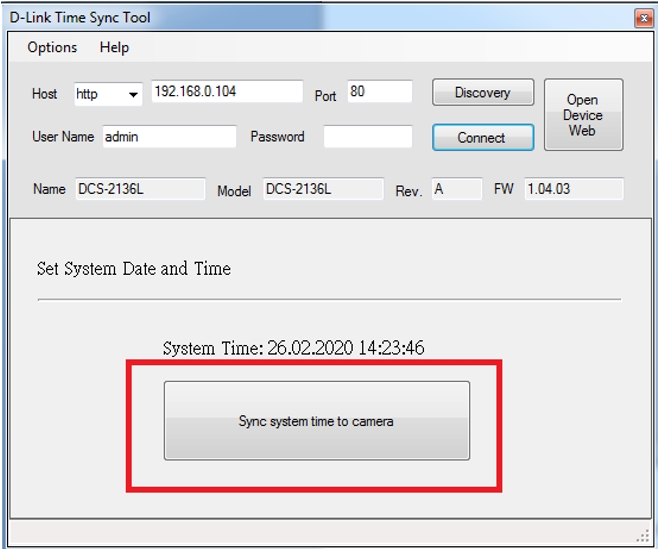Open the Options menu

pos(52,47)
